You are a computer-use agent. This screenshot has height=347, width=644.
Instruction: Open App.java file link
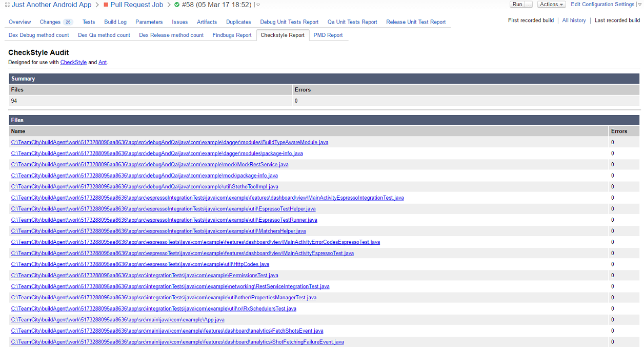(118, 320)
